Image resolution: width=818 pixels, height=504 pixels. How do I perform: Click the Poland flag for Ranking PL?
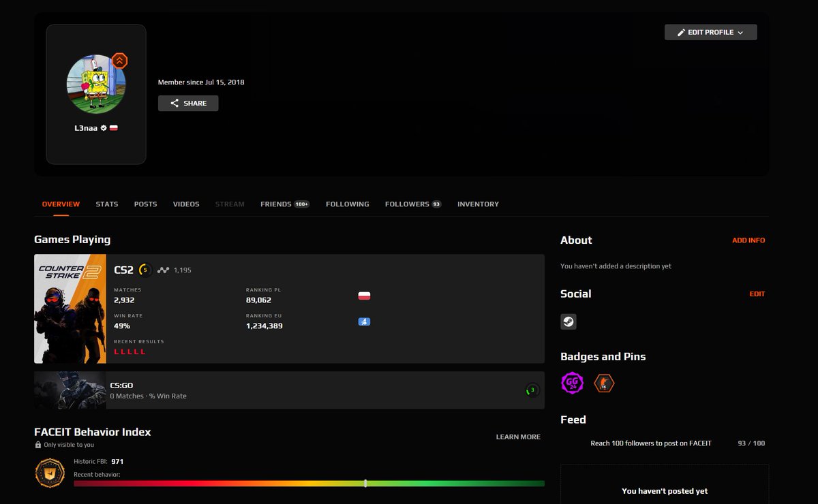click(364, 296)
